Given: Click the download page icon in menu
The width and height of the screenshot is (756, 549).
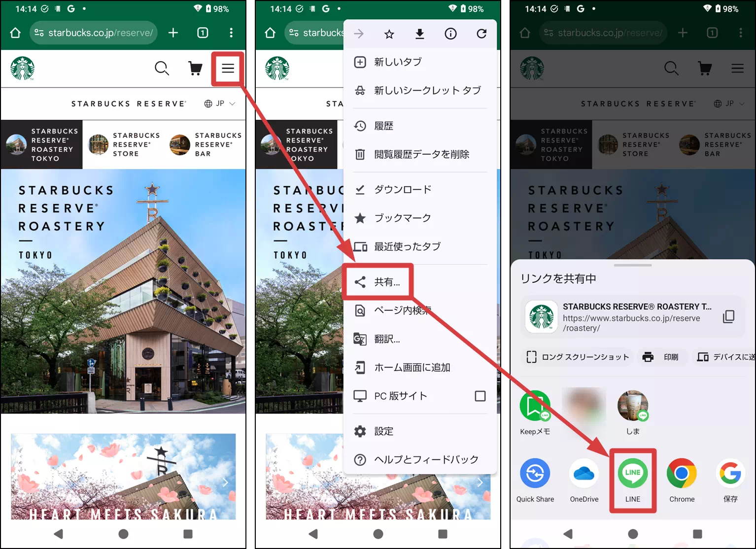Looking at the screenshot, I should click(x=420, y=34).
